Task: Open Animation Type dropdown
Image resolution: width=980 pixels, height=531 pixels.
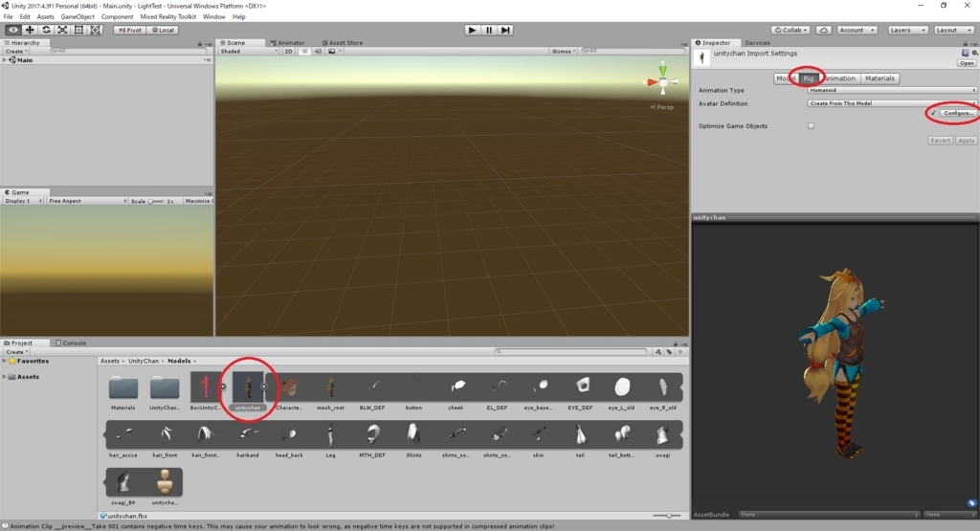Action: 892,91
